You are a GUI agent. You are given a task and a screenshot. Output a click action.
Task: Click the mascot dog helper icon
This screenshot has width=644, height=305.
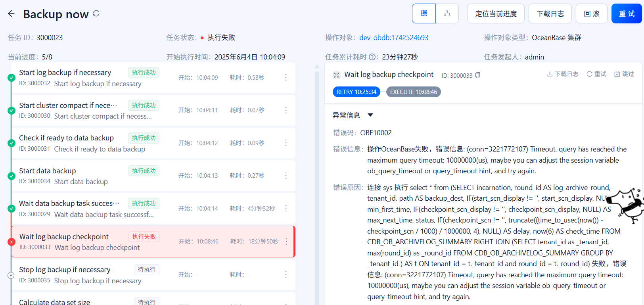click(x=625, y=206)
